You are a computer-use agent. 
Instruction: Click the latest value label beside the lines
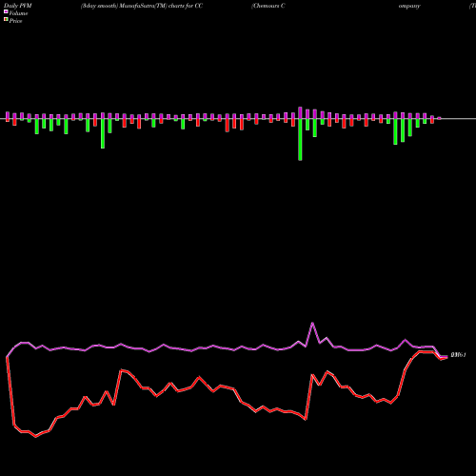458,355
